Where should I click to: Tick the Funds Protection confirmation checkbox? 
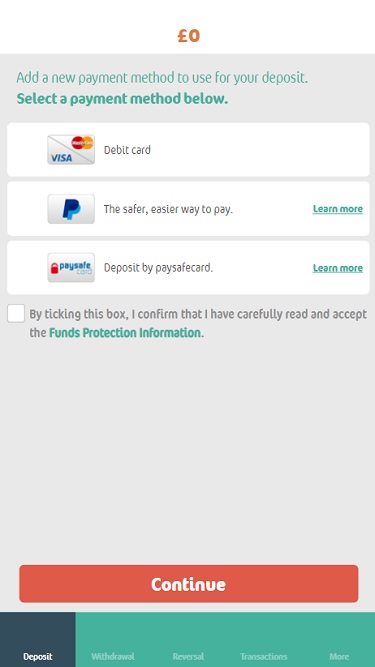coord(16,314)
